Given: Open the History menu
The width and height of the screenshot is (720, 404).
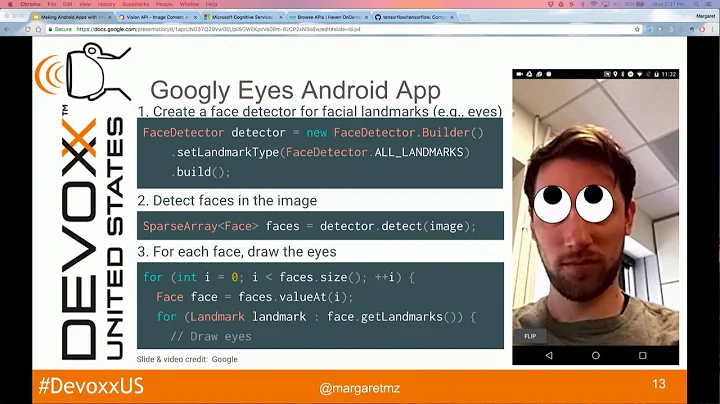Looking at the screenshot, I should pyautogui.click(x=107, y=4).
